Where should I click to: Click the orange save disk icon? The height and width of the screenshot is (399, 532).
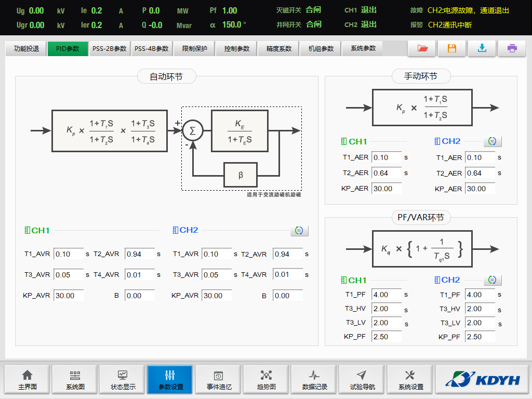[x=452, y=48]
